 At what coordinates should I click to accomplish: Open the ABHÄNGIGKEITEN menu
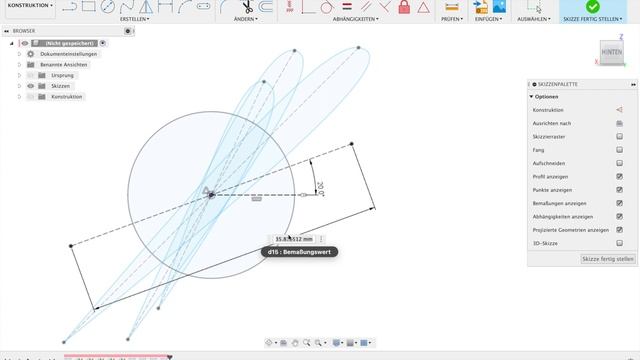coord(356,19)
